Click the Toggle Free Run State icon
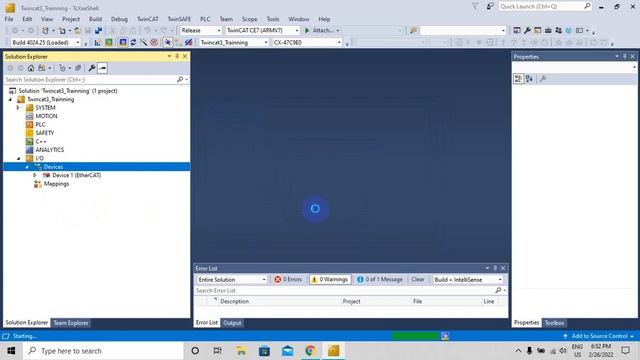Screen dimensions: 640x360 point(154,42)
